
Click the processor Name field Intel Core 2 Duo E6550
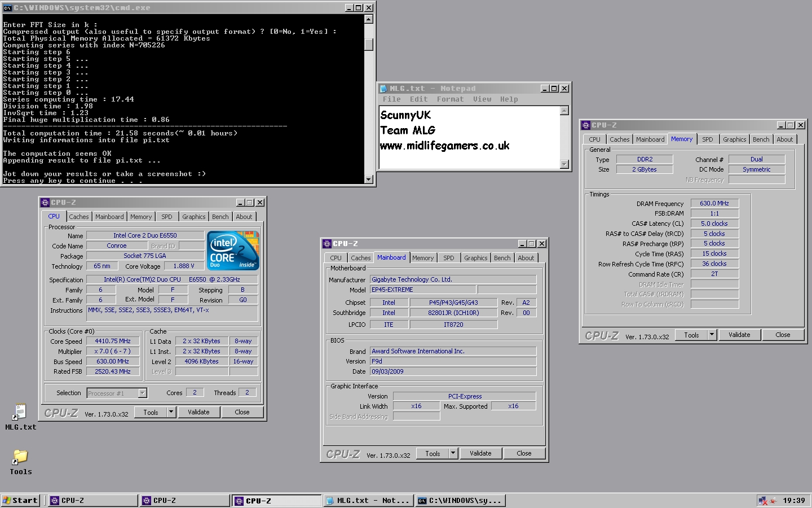145,235
